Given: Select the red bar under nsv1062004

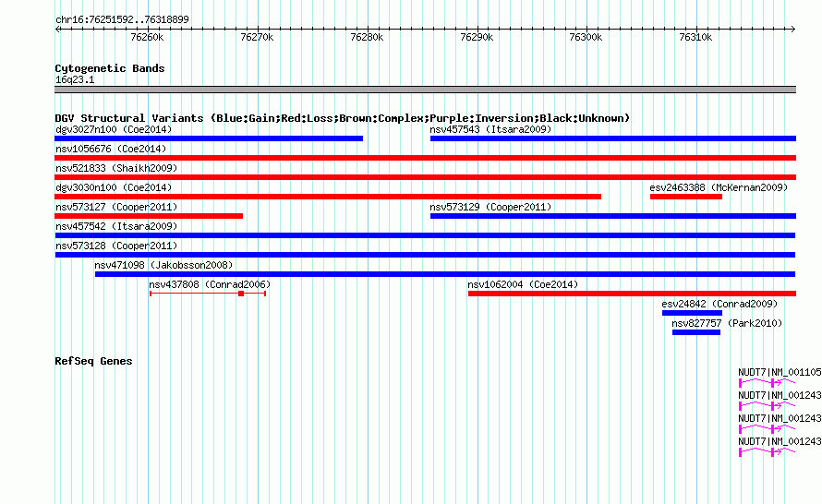Looking at the screenshot, I should click(633, 294).
